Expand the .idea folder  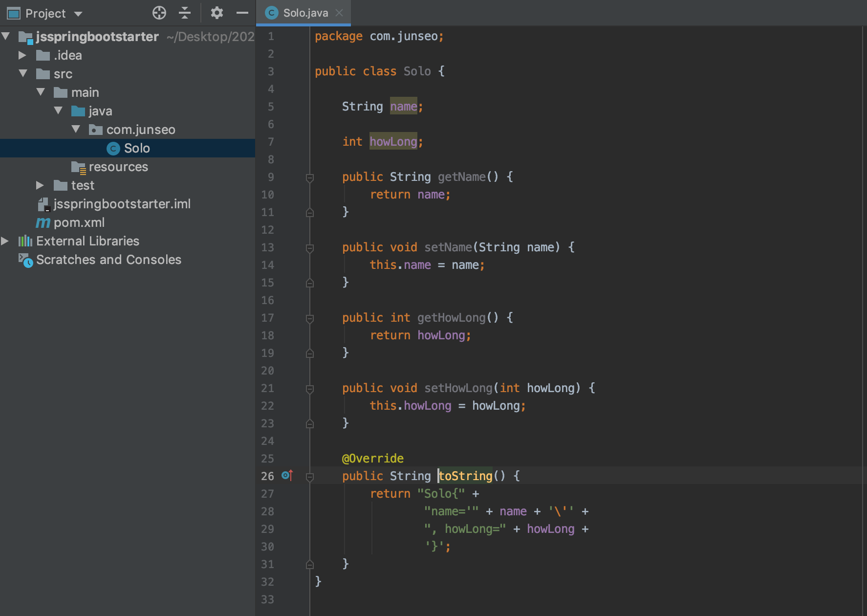[22, 55]
